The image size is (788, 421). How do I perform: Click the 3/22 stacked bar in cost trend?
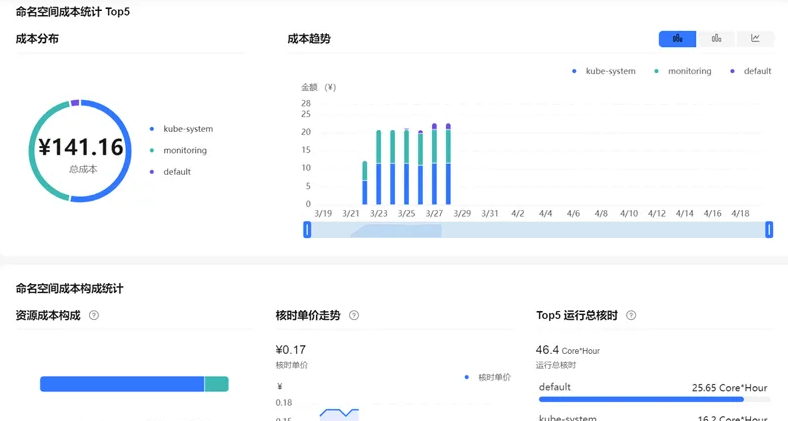365,183
